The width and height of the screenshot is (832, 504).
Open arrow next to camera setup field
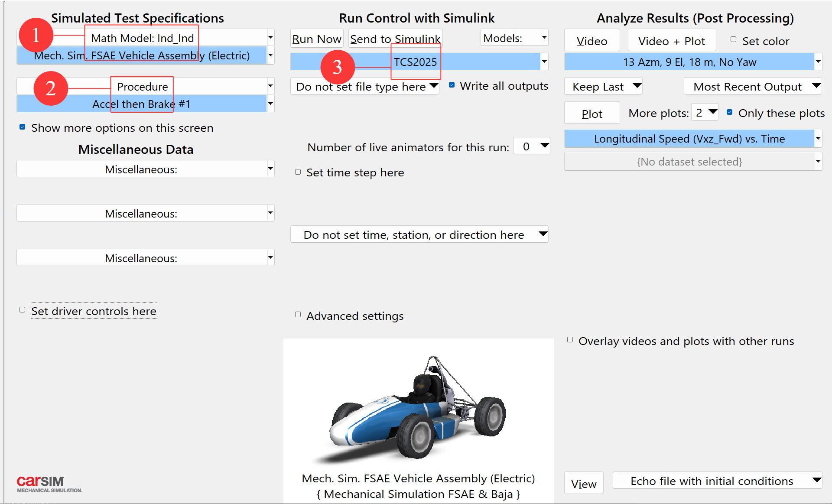tap(818, 62)
